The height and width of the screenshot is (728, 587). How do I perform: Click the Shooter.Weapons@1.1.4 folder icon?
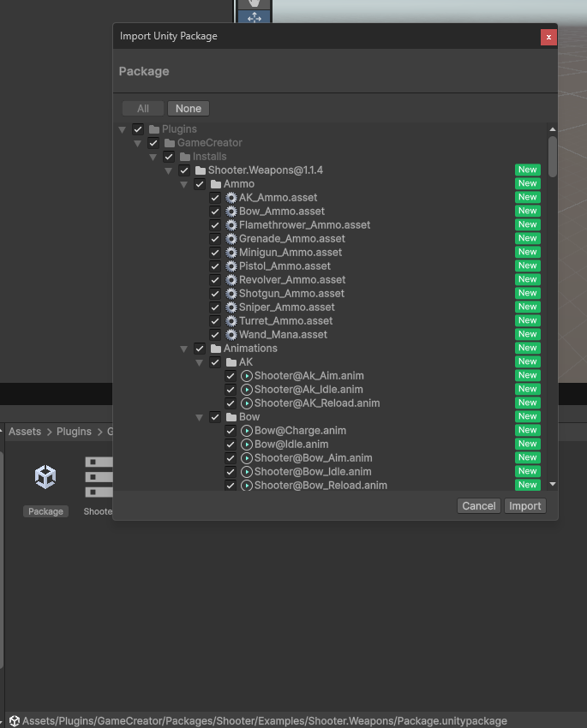(201, 170)
